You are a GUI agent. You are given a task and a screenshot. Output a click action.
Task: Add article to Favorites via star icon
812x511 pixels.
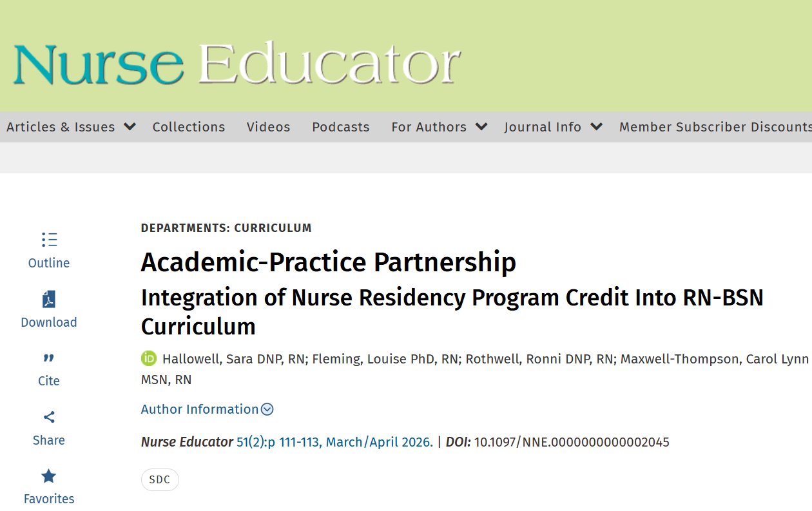point(48,476)
